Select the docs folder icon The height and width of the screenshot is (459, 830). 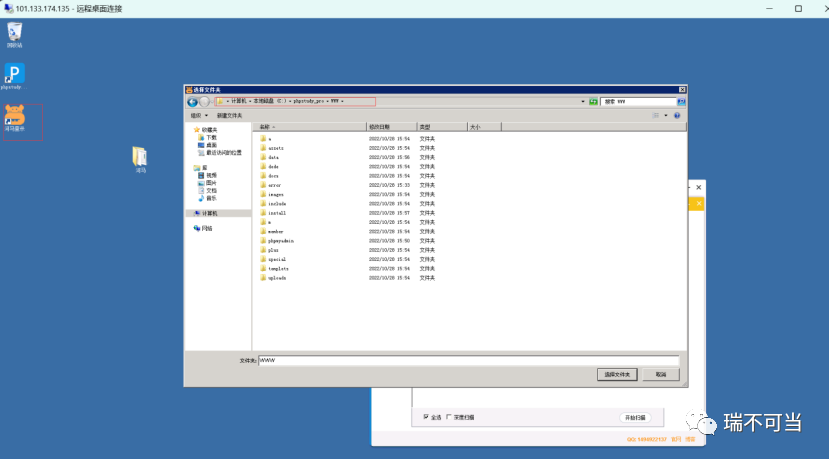[x=263, y=176]
